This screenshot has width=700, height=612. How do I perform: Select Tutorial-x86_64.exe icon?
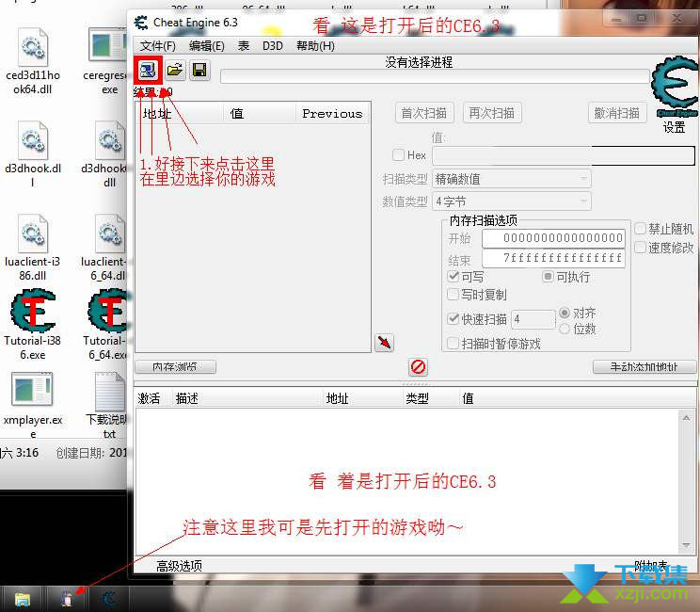[107, 311]
